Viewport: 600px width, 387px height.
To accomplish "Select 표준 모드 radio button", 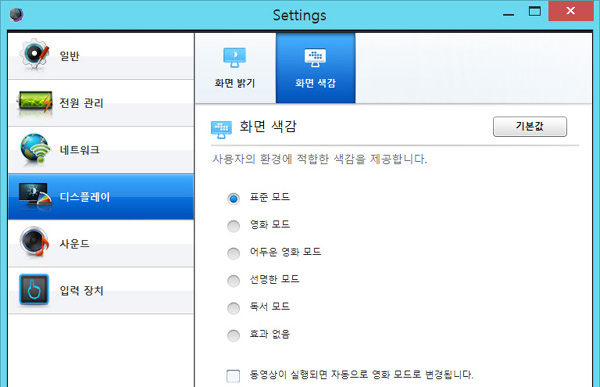I will 233,198.
